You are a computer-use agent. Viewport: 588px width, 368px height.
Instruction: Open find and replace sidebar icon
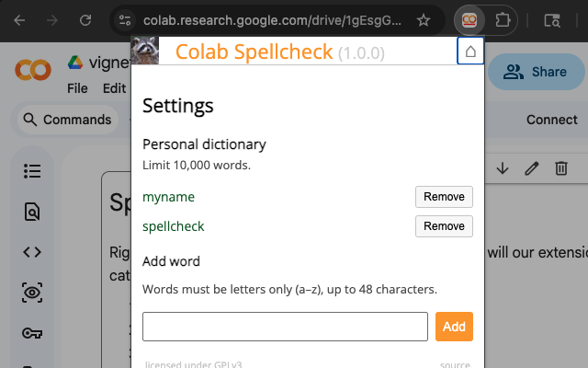pyautogui.click(x=32, y=212)
